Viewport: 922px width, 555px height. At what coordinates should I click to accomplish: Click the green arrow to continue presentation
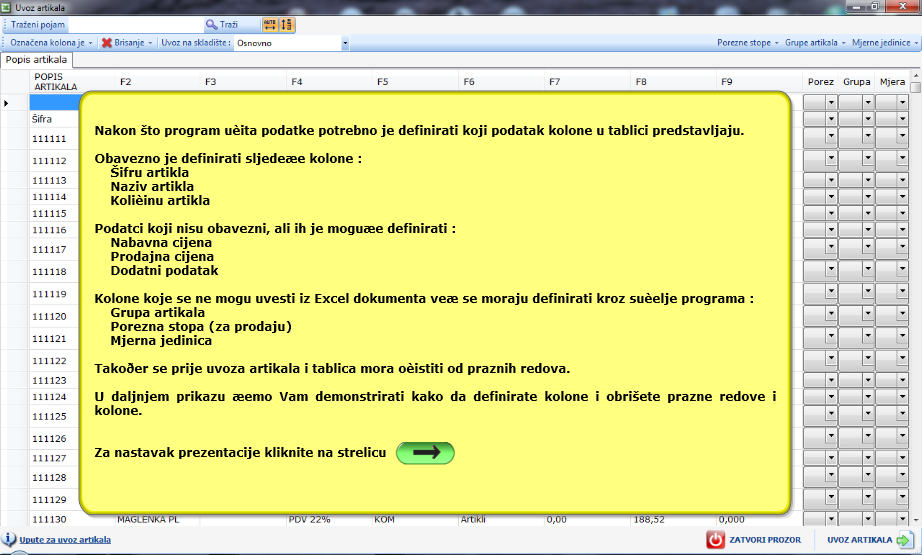click(x=425, y=453)
